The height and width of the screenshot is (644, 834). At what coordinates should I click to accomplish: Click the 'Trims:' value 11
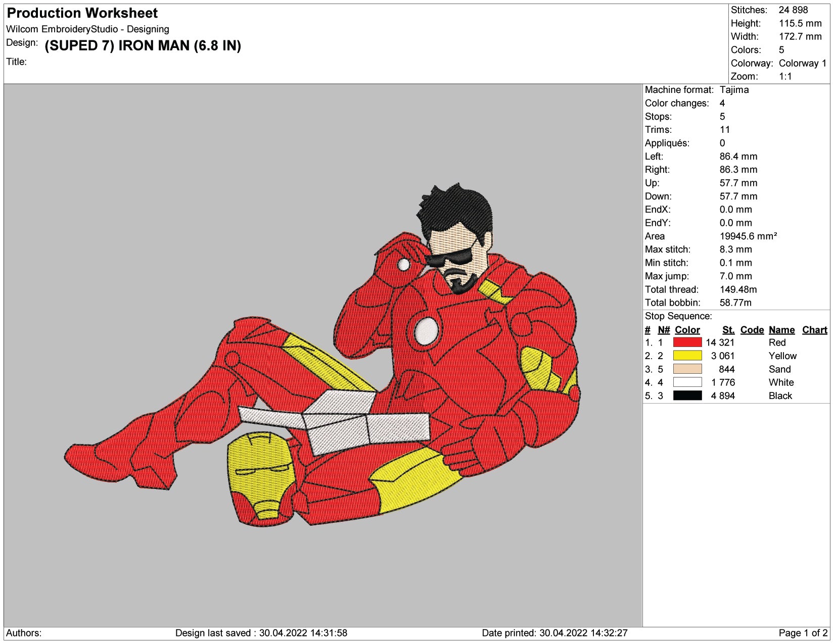pyautogui.click(x=725, y=130)
